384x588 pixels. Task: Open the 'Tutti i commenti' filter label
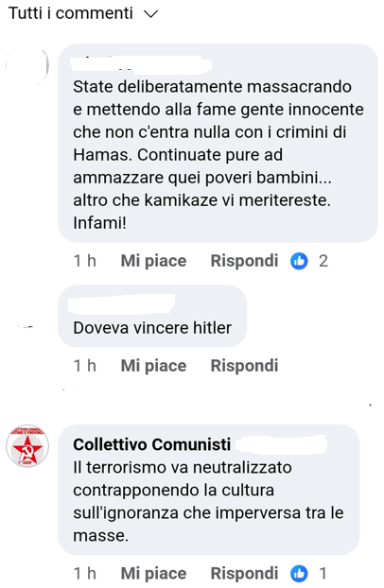71,13
